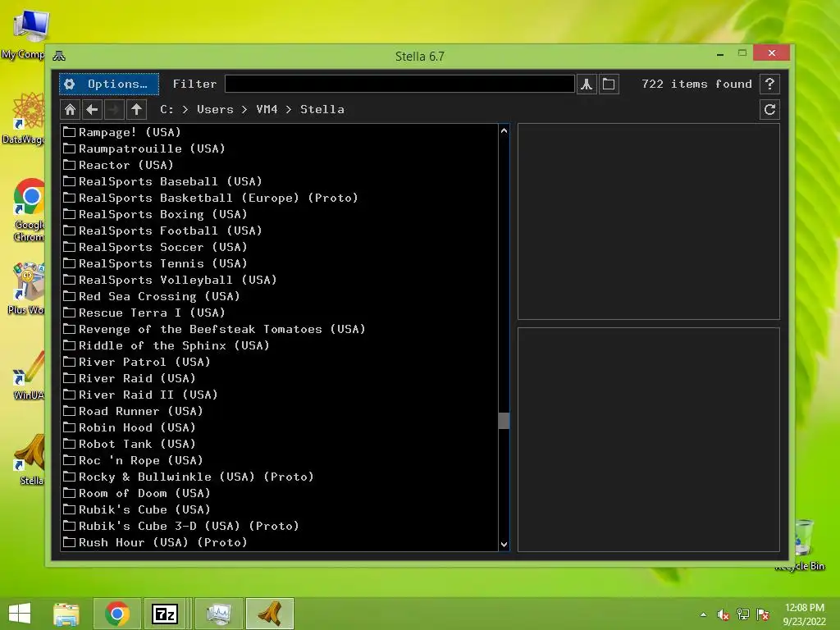The width and height of the screenshot is (840, 630).
Task: Select the Raumpatrouille (USA) folder
Action: (280, 148)
